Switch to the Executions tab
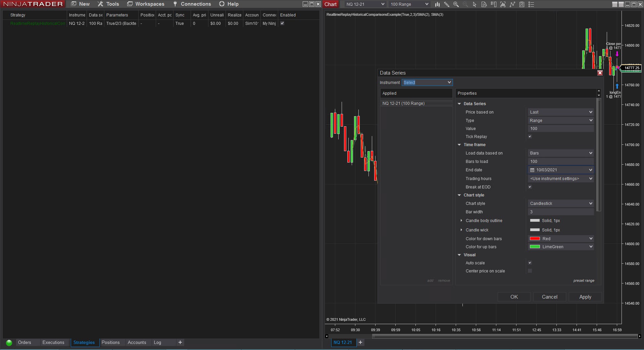The width and height of the screenshot is (644, 350). (x=53, y=343)
